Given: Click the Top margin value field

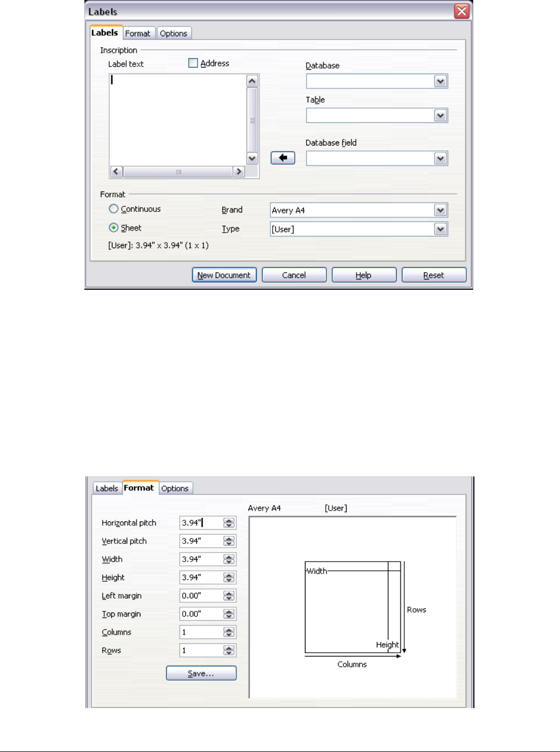Looking at the screenshot, I should [201, 614].
